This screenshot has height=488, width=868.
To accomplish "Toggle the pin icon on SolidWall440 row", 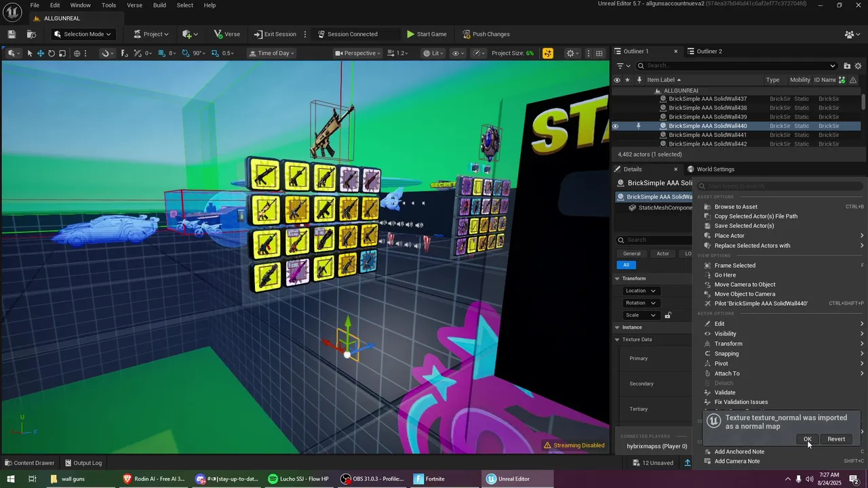I will click(638, 125).
